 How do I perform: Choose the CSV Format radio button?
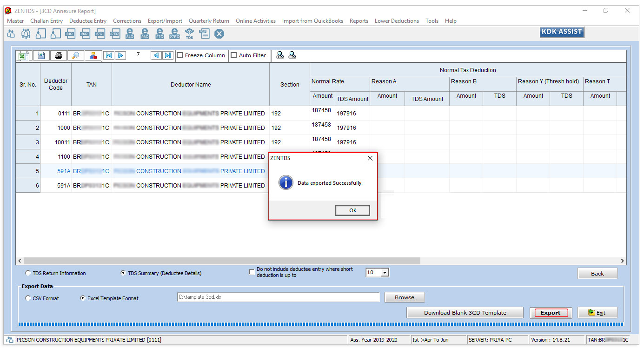(28, 298)
